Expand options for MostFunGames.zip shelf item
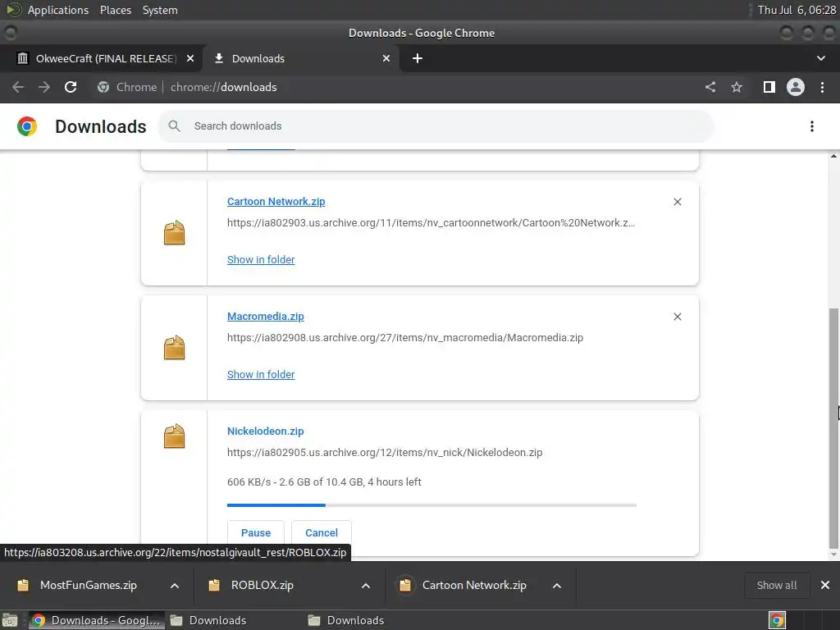840x630 pixels. click(x=175, y=586)
